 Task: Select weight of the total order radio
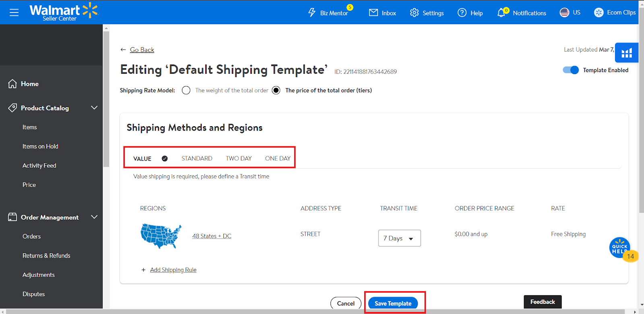tap(186, 90)
